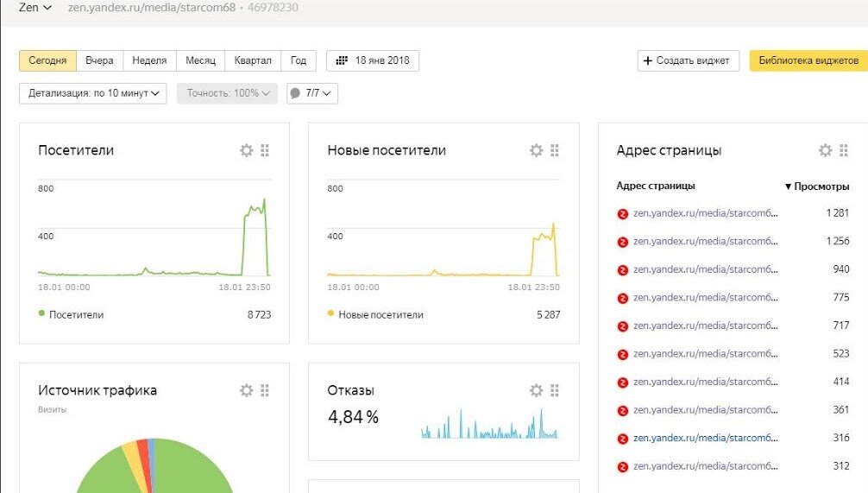Open settings gear of Посетители widget
The width and height of the screenshot is (868, 493).
(x=247, y=150)
